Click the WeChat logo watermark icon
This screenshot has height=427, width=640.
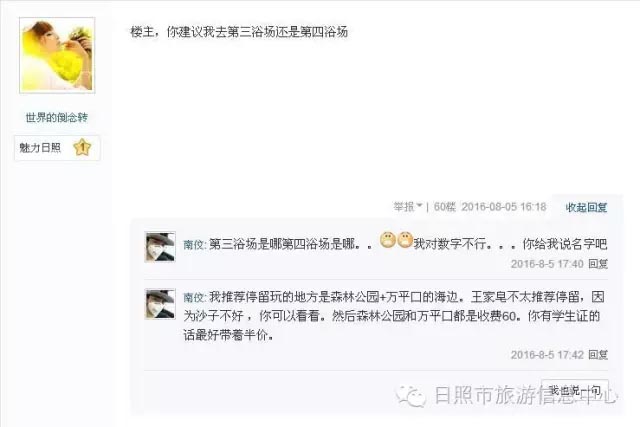(x=410, y=395)
